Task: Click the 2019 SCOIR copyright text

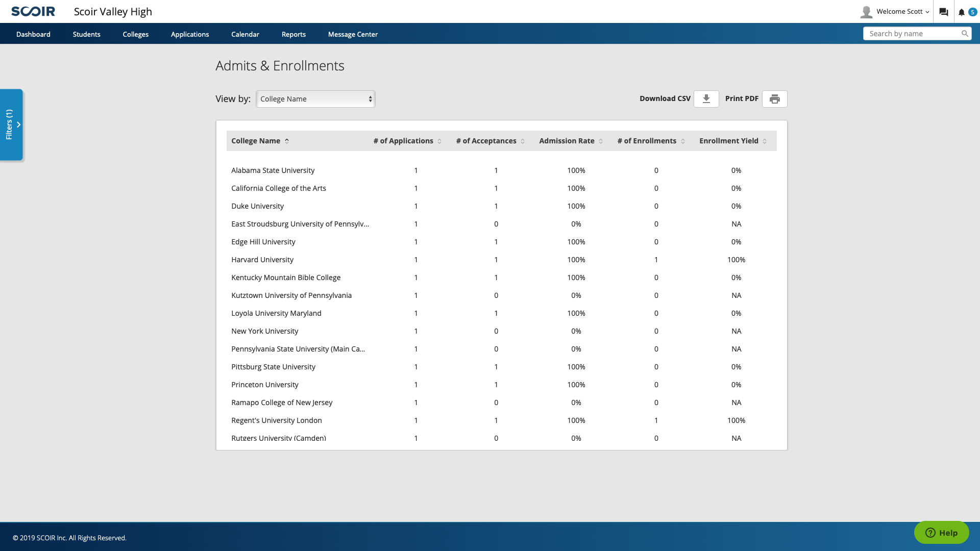Action: click(69, 538)
